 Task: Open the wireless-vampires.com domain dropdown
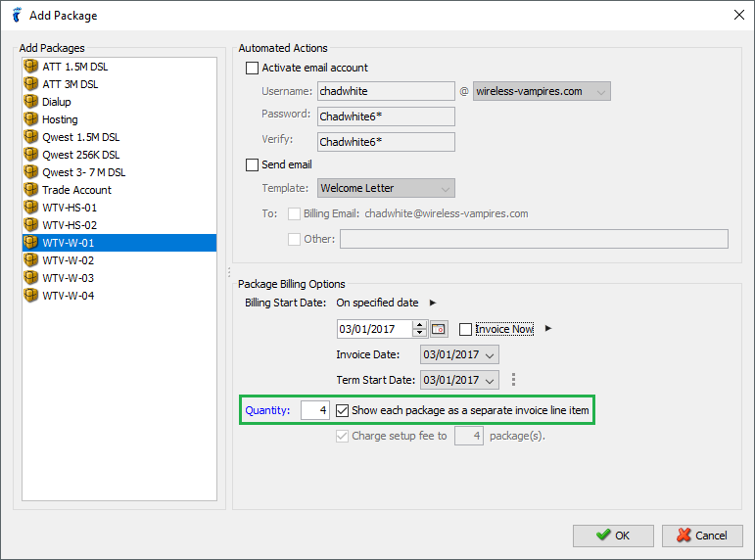pos(542,91)
